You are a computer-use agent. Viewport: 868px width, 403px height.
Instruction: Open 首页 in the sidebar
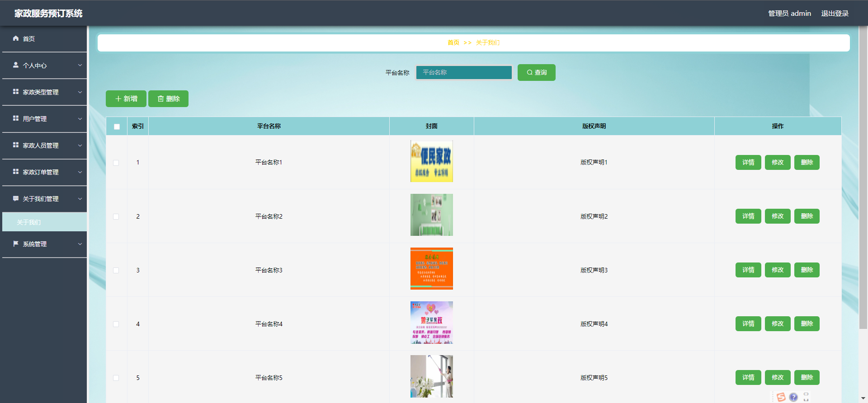[x=44, y=39]
